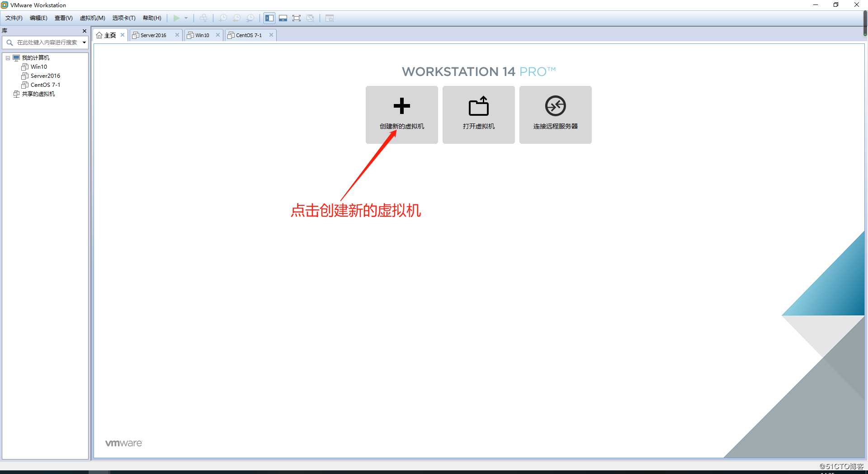Image resolution: width=868 pixels, height=474 pixels.
Task: Click the full screen mode icon
Action: [297, 18]
